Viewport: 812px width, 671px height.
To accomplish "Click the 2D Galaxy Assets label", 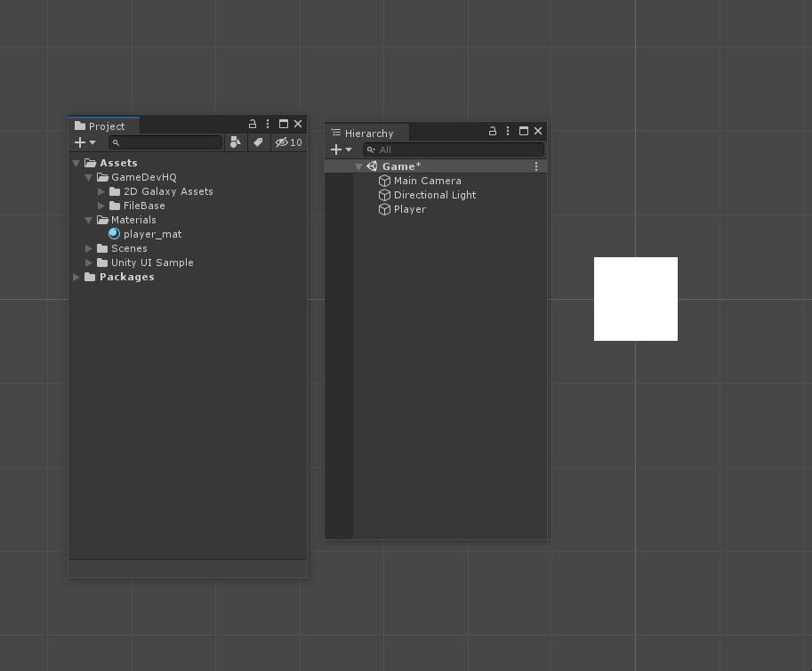I will click(168, 191).
